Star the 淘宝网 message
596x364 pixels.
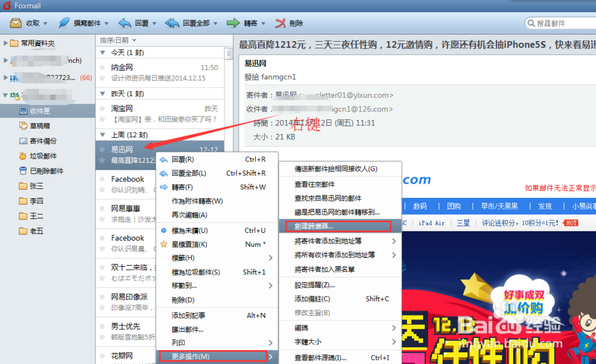(x=102, y=119)
